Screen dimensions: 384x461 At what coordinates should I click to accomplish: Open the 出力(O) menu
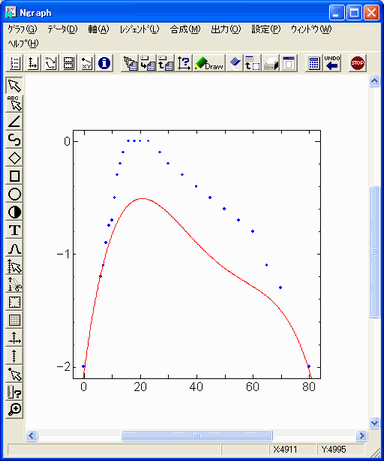[x=226, y=29]
